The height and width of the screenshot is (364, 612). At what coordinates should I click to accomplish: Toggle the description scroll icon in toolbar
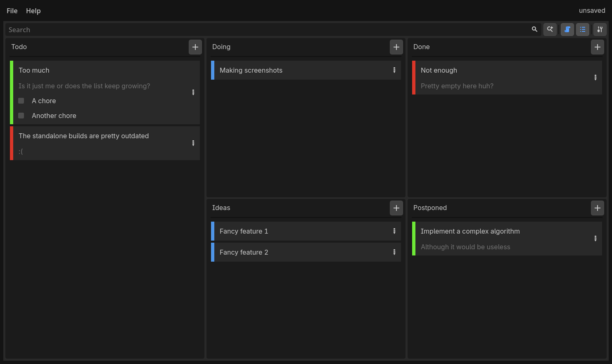(567, 29)
